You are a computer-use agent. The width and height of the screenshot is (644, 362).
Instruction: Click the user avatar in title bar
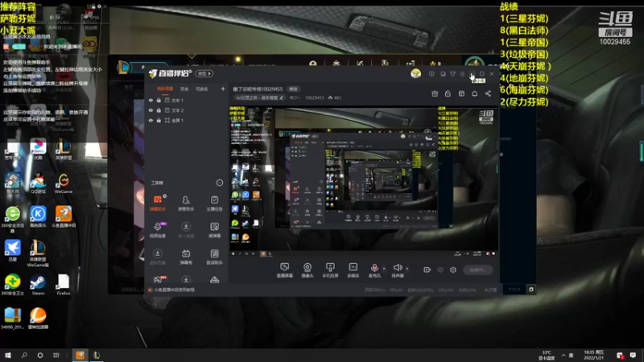pyautogui.click(x=415, y=73)
